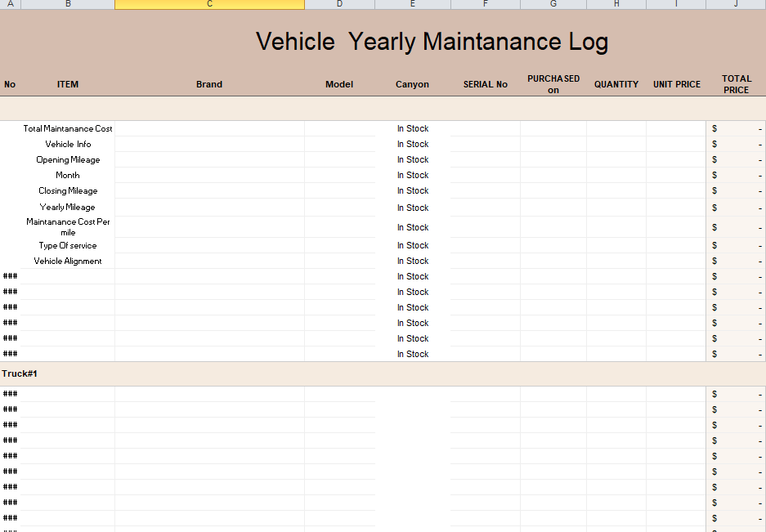This screenshot has width=766, height=532.
Task: Click the Opening Mileage item cell
Action: 68,160
